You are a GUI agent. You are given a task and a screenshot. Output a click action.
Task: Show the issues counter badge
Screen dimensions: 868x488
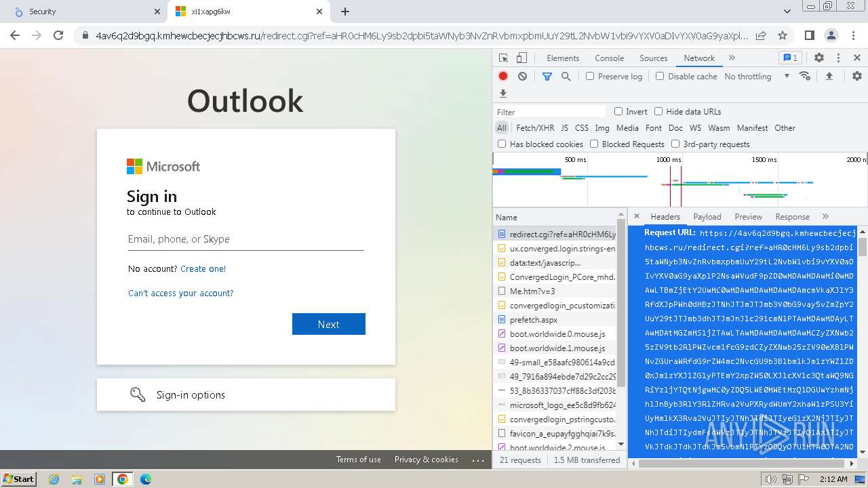click(790, 58)
